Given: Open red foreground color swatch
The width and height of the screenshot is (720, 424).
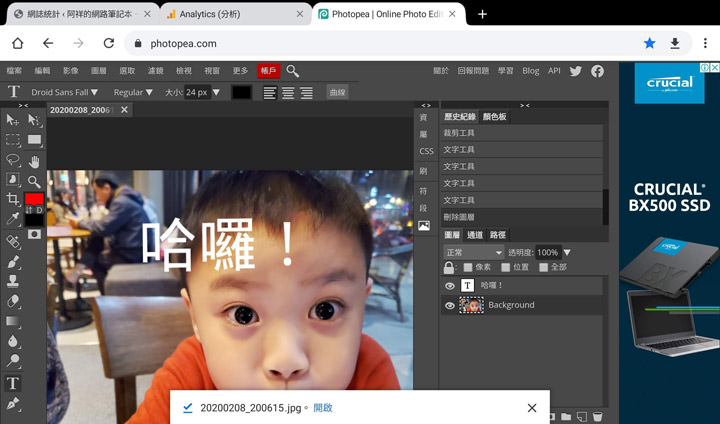Looking at the screenshot, I should tap(34, 199).
